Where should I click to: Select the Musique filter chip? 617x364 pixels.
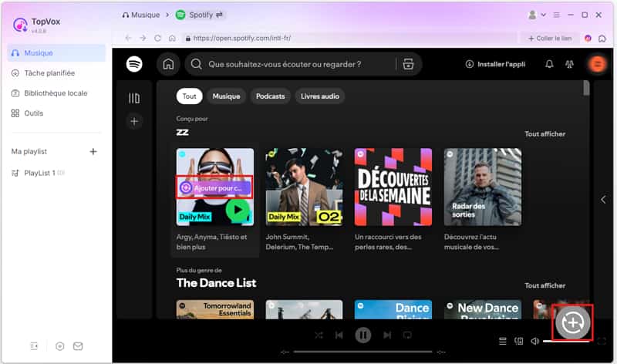coord(226,96)
